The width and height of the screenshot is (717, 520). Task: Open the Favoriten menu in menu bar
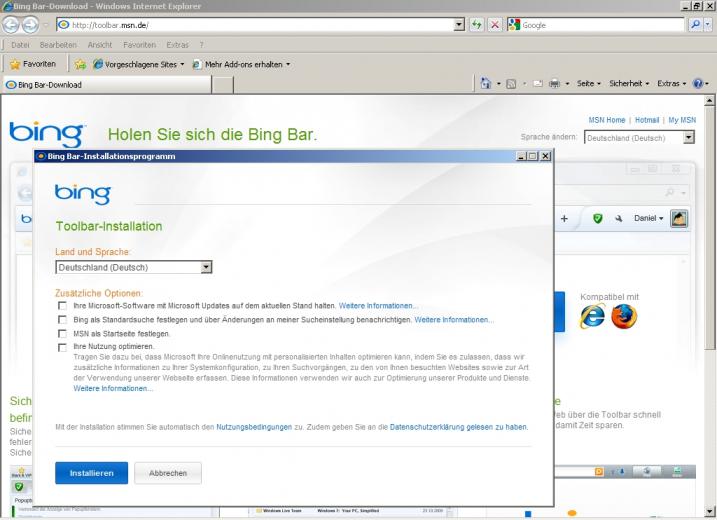click(139, 45)
